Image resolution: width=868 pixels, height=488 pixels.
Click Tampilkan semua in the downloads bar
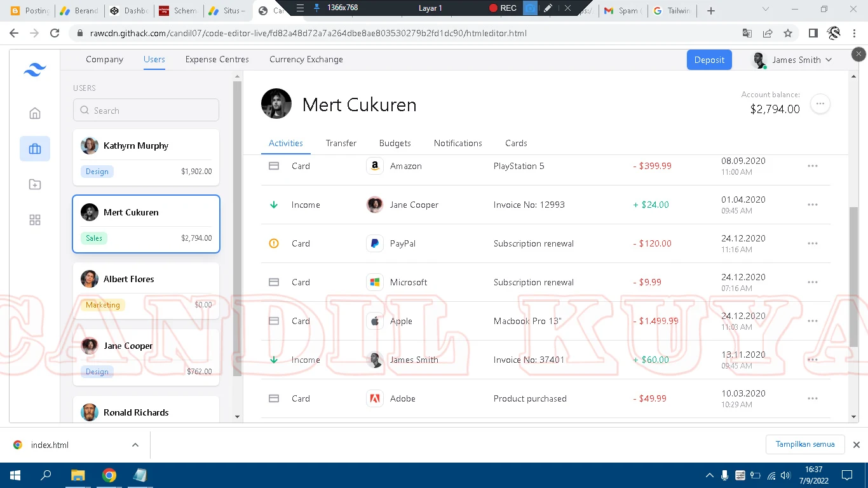point(805,444)
